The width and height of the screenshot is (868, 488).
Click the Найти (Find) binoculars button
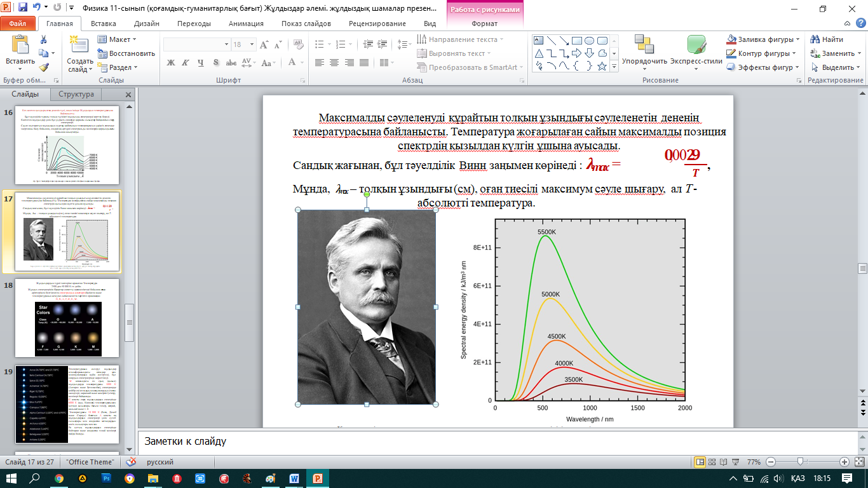click(827, 39)
